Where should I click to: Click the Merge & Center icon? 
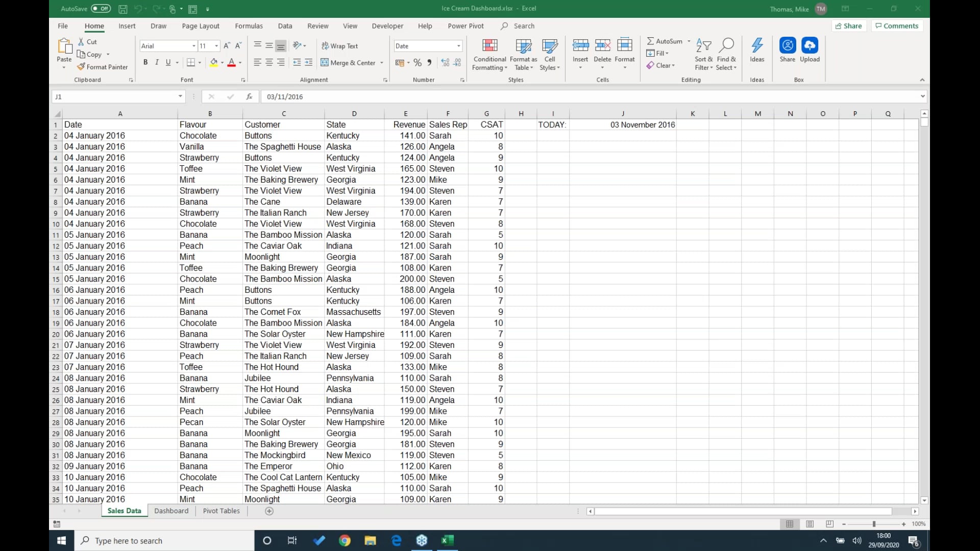click(x=325, y=62)
